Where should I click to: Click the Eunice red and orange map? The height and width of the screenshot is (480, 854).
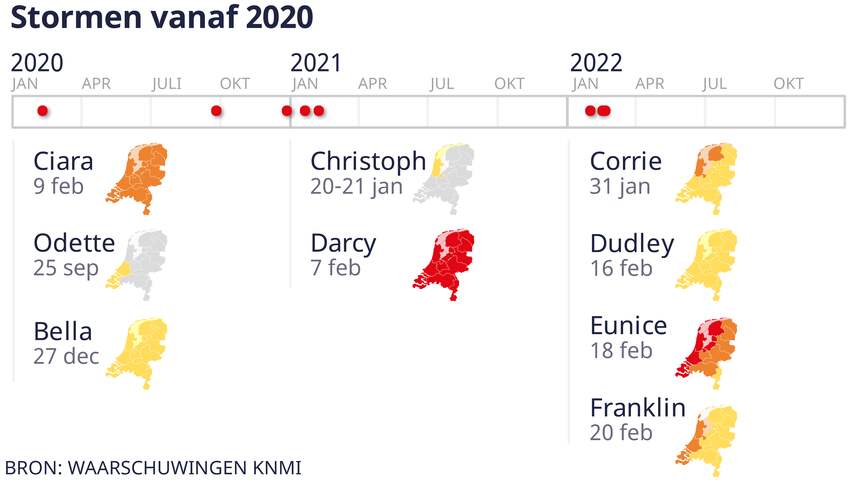707,353
